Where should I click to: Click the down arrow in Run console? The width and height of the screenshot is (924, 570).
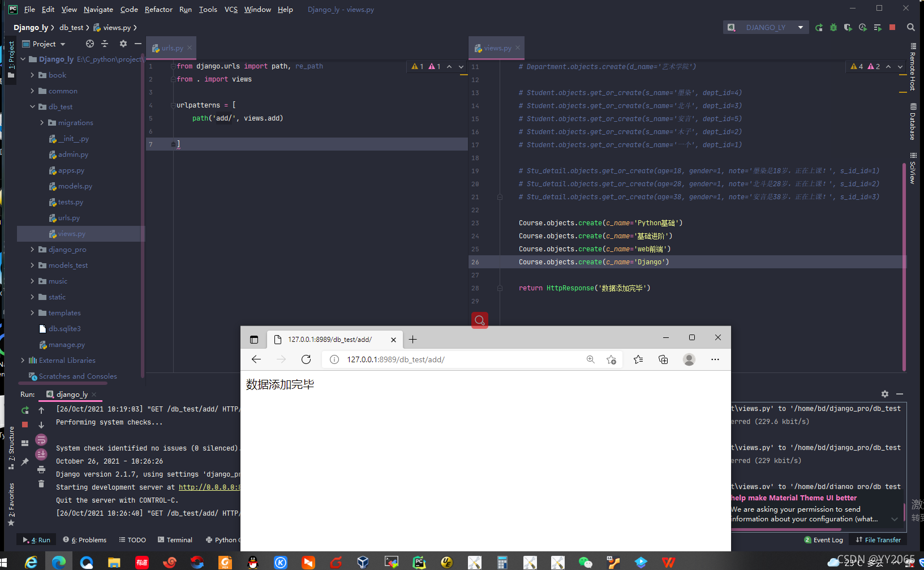point(41,425)
